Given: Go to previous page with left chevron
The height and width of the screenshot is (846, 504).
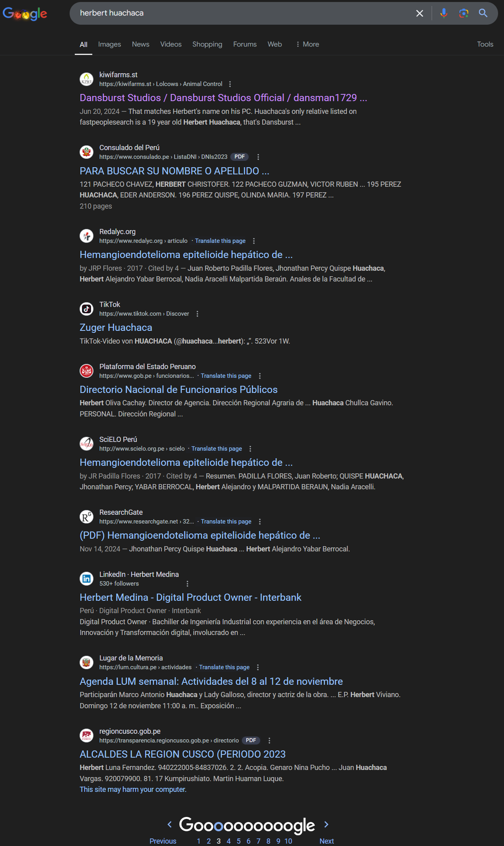Looking at the screenshot, I should [170, 824].
